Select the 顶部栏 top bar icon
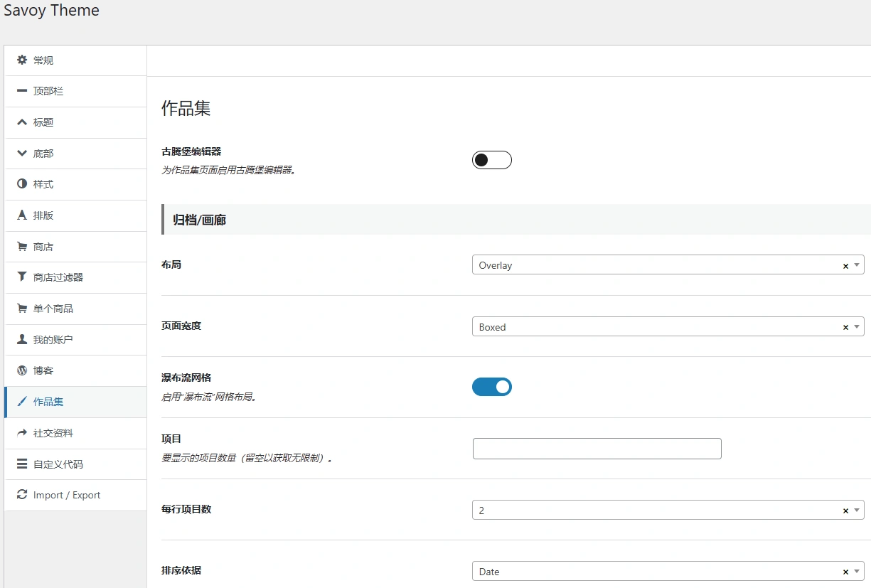871x588 pixels. pos(21,91)
